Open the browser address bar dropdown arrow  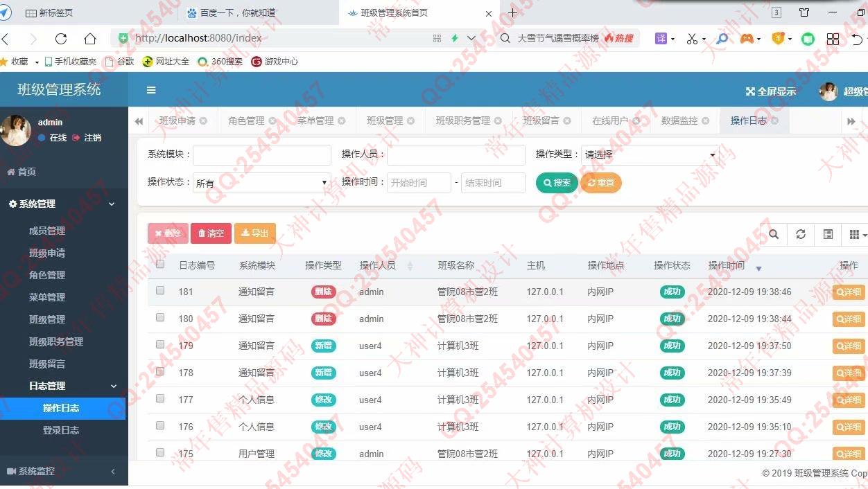click(x=471, y=39)
